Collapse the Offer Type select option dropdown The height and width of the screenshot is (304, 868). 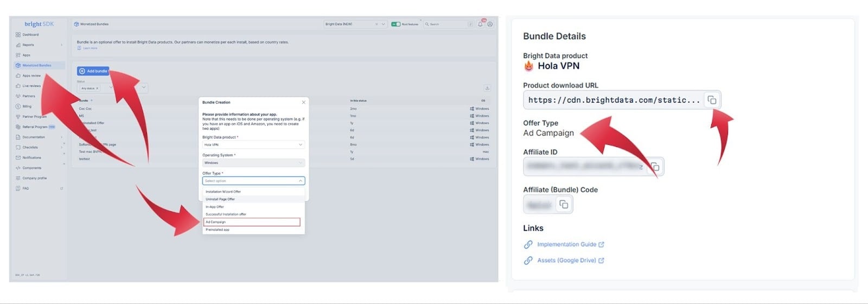point(301,181)
